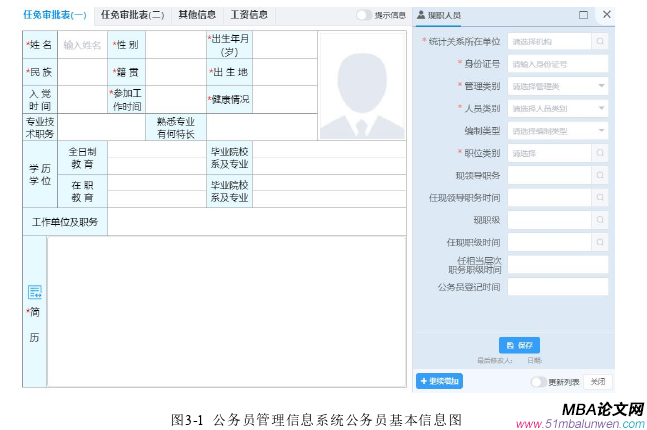Click lookup icon beside 现职级 field
The height and width of the screenshot is (430, 647).
600,219
